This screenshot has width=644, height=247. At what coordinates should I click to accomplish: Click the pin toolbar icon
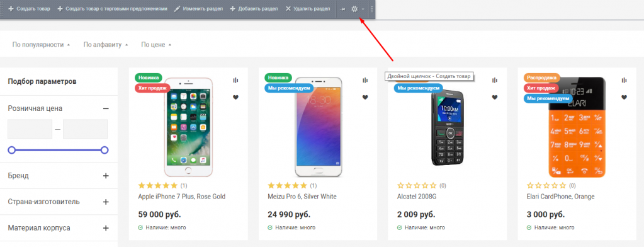point(342,9)
